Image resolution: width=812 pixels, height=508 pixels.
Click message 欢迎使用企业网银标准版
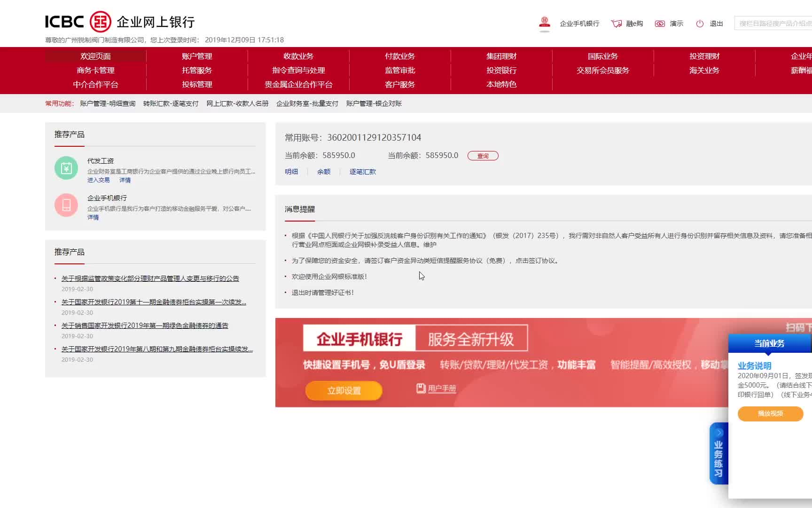329,277
